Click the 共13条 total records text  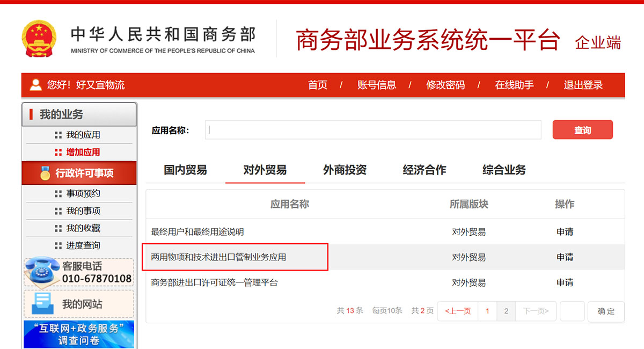(x=350, y=311)
